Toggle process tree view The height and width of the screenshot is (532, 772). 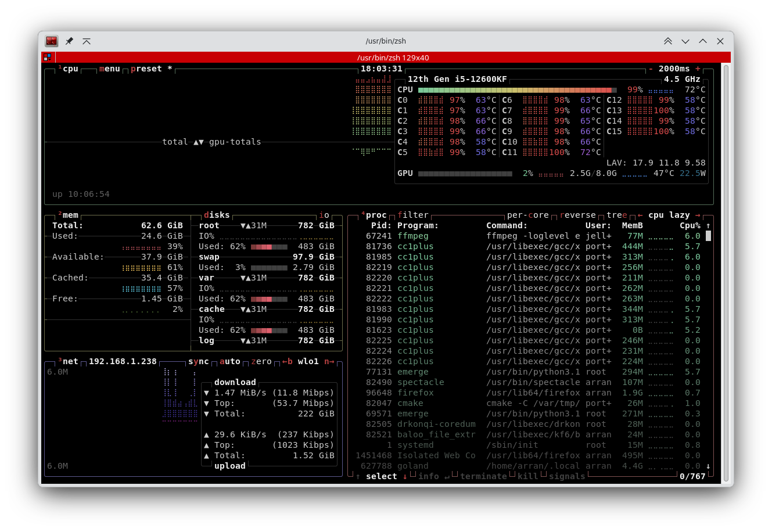pos(617,215)
